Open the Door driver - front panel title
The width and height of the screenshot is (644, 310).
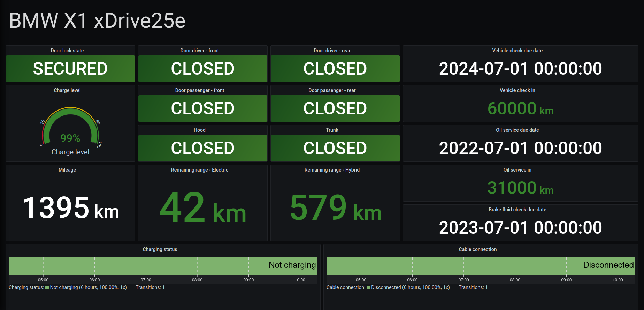tap(200, 51)
